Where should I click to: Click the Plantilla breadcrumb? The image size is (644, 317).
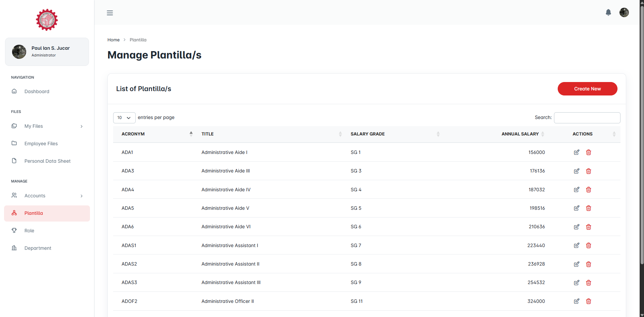[138, 40]
